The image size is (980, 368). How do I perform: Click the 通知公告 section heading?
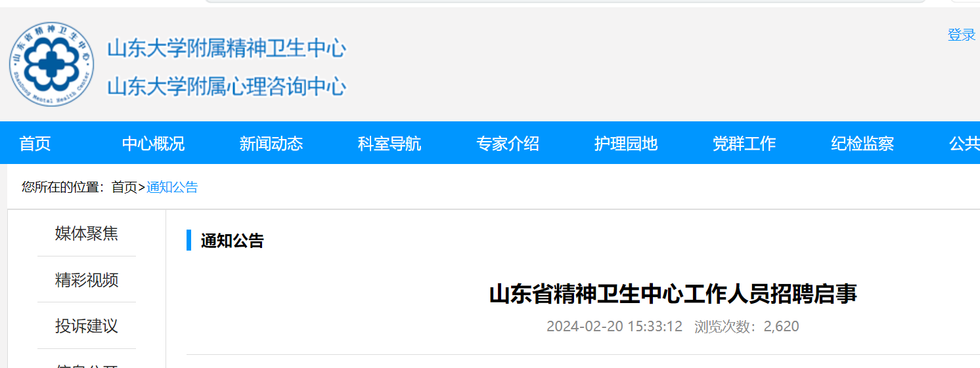click(x=232, y=241)
